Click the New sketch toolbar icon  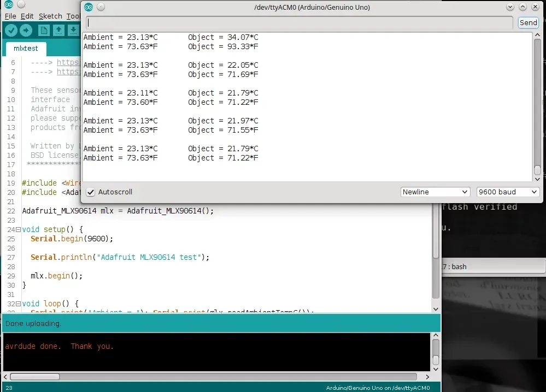pos(44,31)
